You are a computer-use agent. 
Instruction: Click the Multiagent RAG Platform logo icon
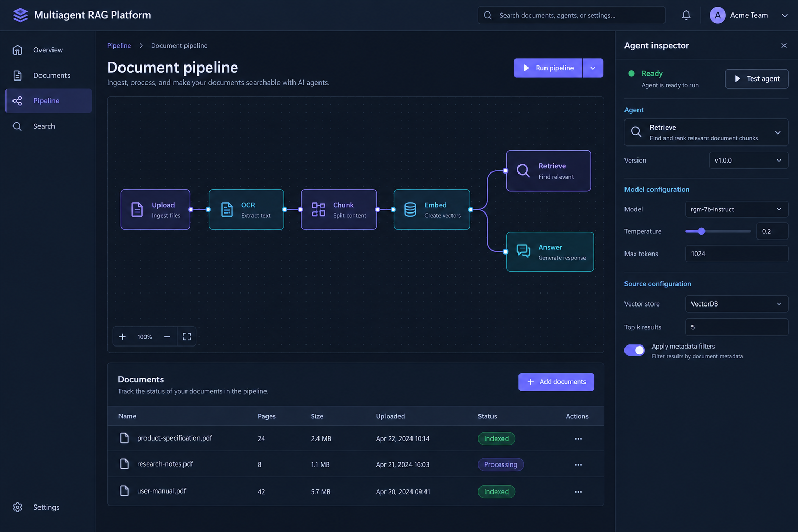[20, 15]
